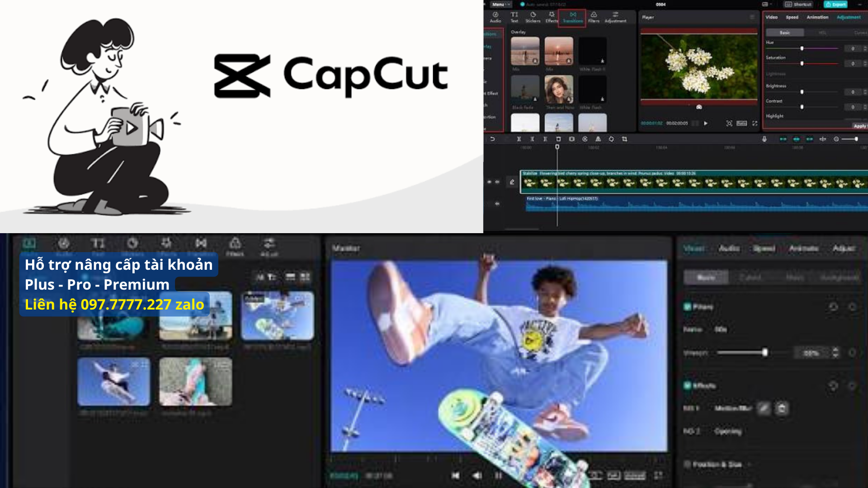Image resolution: width=868 pixels, height=488 pixels.
Task: Click the rotate icon in timeline toolbar
Action: [x=611, y=139]
